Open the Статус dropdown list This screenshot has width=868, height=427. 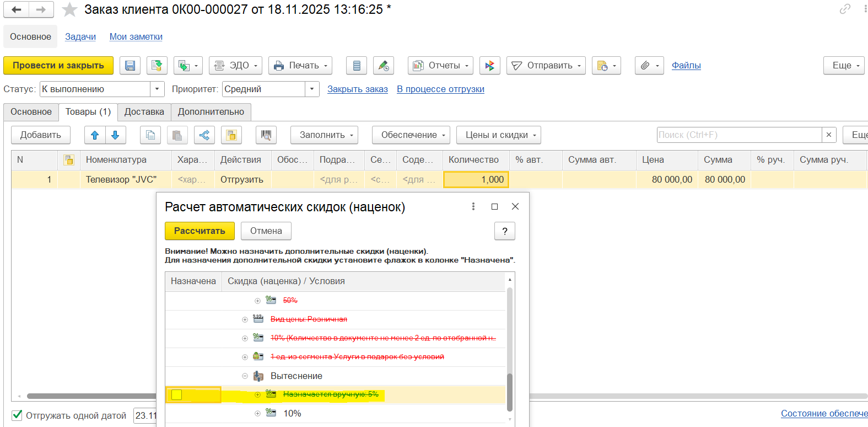coord(158,89)
